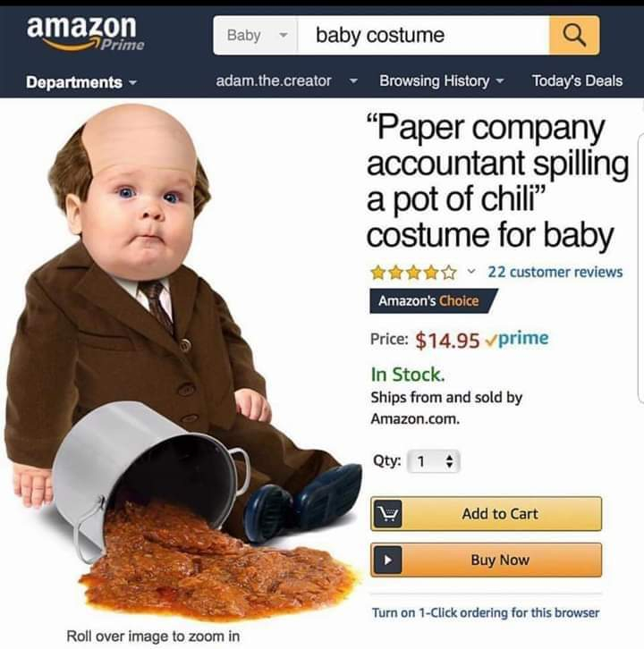
Task: Click the play arrow icon on Buy Now
Action: click(x=387, y=560)
